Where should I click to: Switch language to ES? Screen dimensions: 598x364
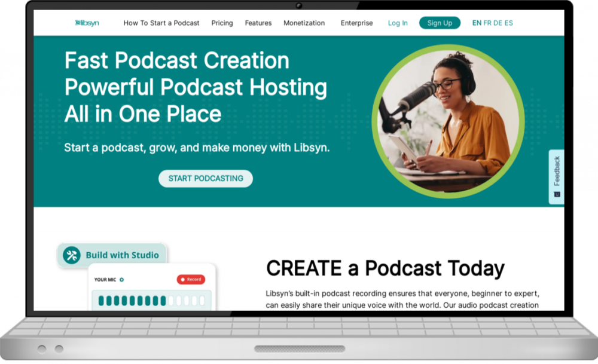508,23
